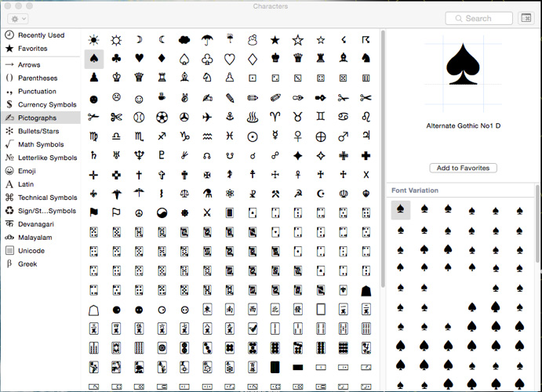Screen dimensions: 542x392
Task: Open the Sign/Standard Symbols category
Action: pos(41,211)
